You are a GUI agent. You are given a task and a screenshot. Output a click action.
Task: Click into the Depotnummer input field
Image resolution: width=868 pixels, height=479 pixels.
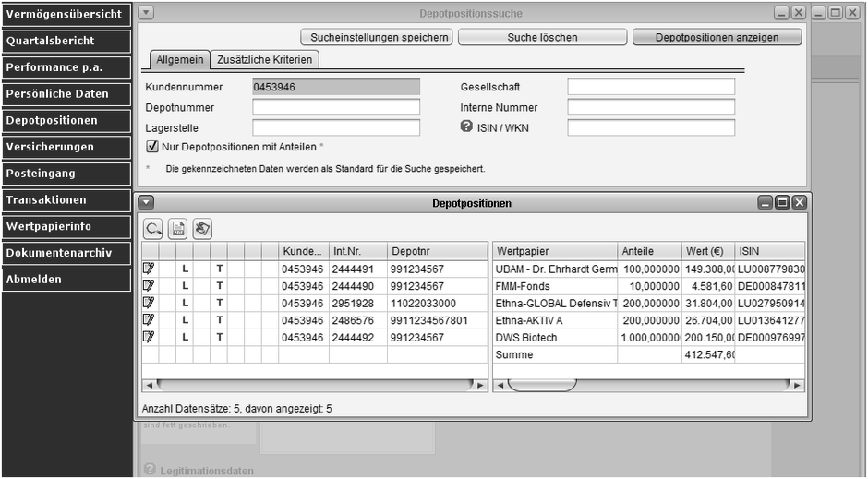point(336,107)
